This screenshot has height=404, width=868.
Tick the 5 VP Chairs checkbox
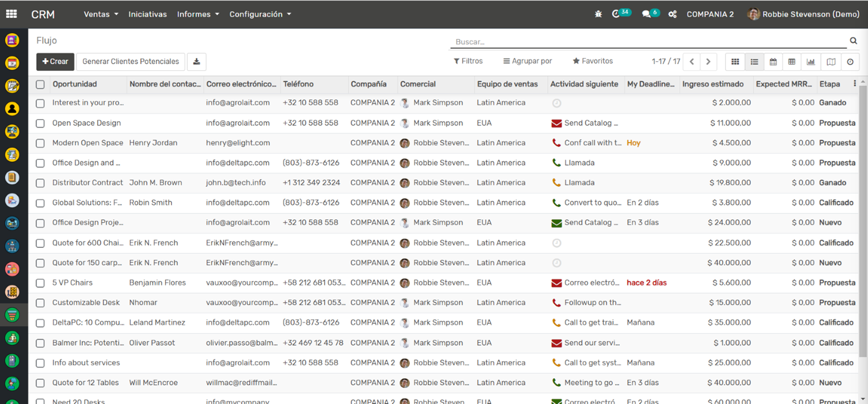tap(40, 283)
